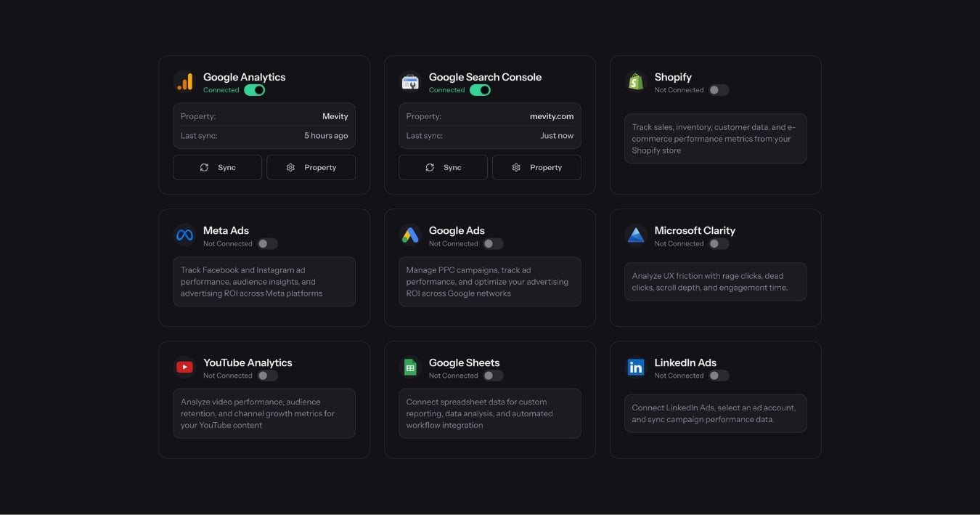Click the YouTube Analytics play icon
This screenshot has height=515, width=980.
coord(184,368)
